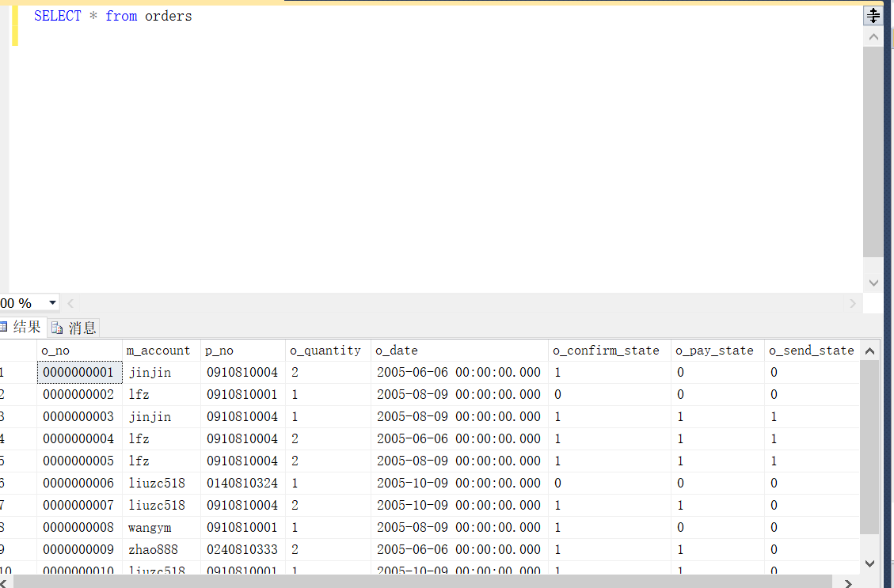Viewport: 894px width, 588px height.
Task: Click the word SELECT in query
Action: click(58, 16)
